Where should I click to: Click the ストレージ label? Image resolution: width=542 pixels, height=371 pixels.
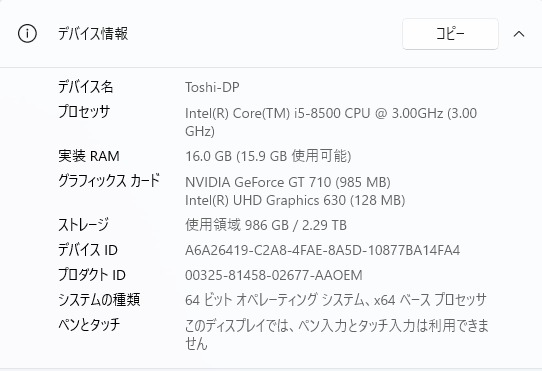tap(83, 225)
